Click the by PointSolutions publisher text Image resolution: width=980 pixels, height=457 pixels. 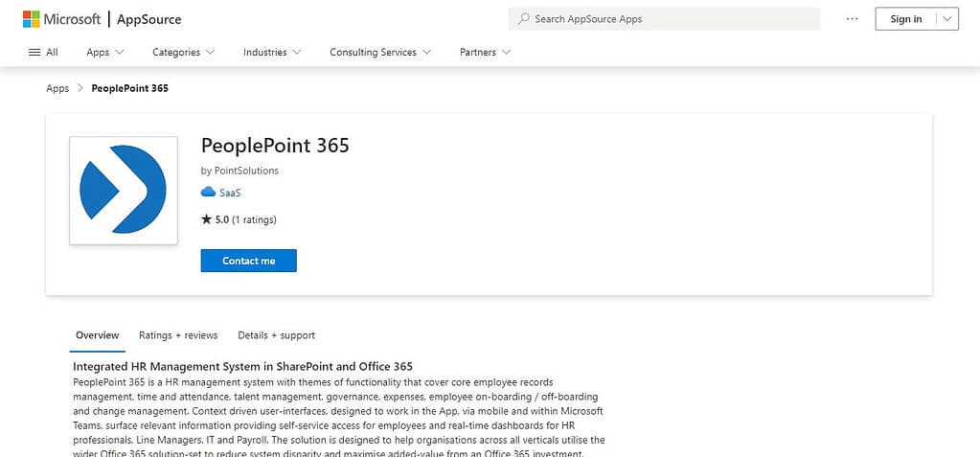(x=240, y=171)
